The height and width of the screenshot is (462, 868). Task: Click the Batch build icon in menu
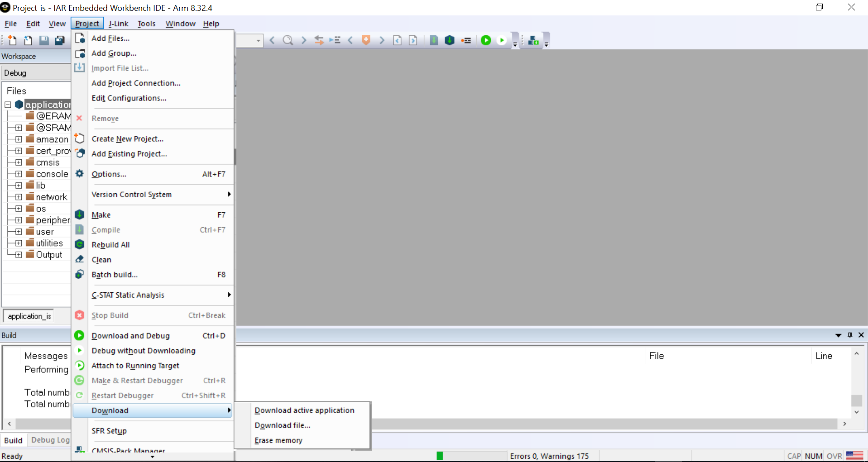[x=80, y=274]
